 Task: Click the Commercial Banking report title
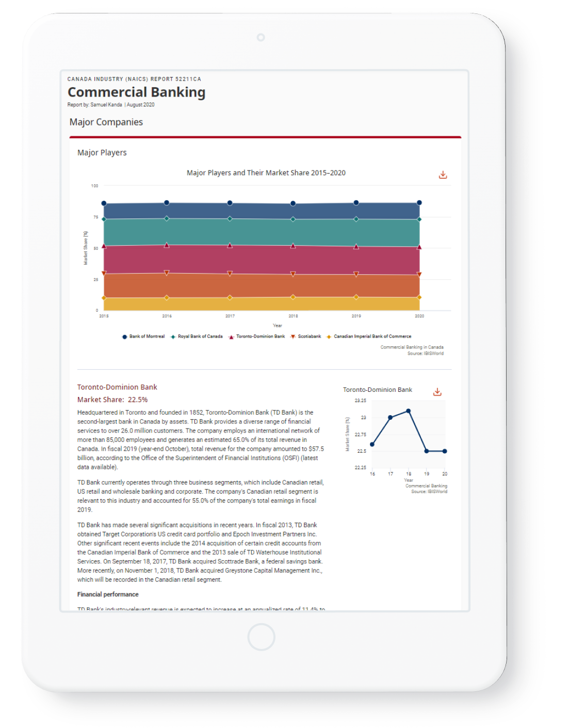[x=137, y=92]
